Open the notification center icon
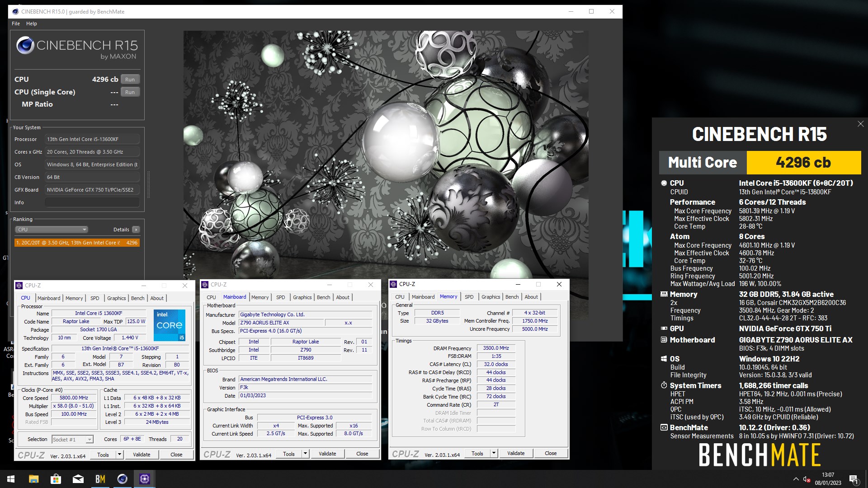The height and width of the screenshot is (488, 868). pos(854,479)
